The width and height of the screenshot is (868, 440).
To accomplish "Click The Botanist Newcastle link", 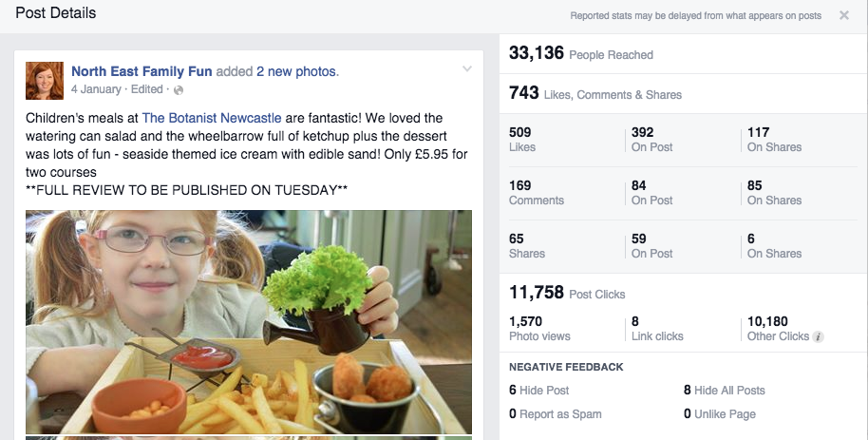I will (211, 118).
